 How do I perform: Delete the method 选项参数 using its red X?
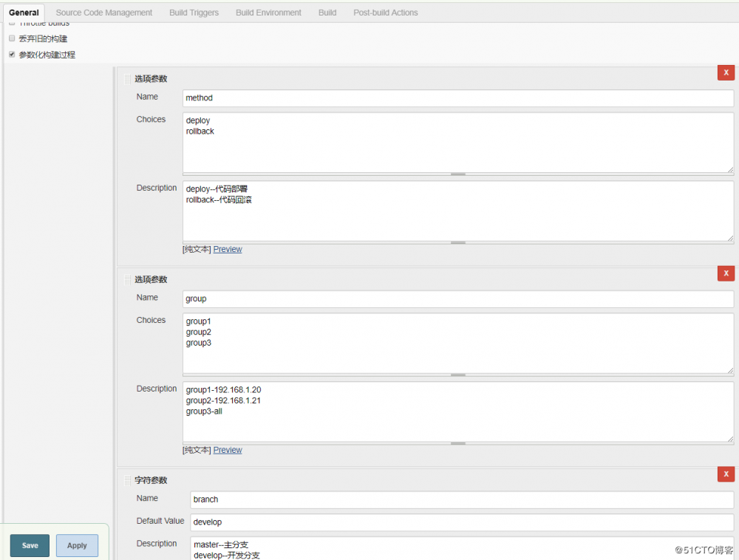(x=726, y=72)
